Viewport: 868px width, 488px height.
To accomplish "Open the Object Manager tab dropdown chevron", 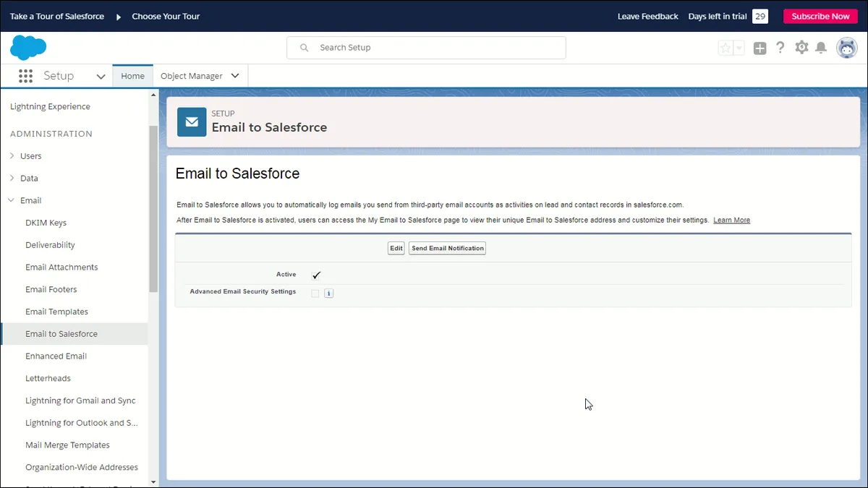I will click(235, 76).
